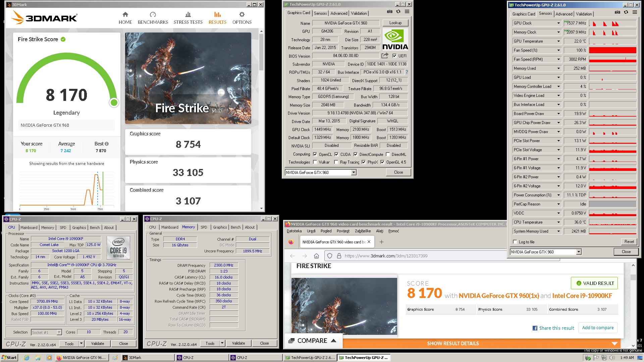Open Internet Explorer taskbar icon
Viewport: 644px width, 362px height.
tap(27, 358)
